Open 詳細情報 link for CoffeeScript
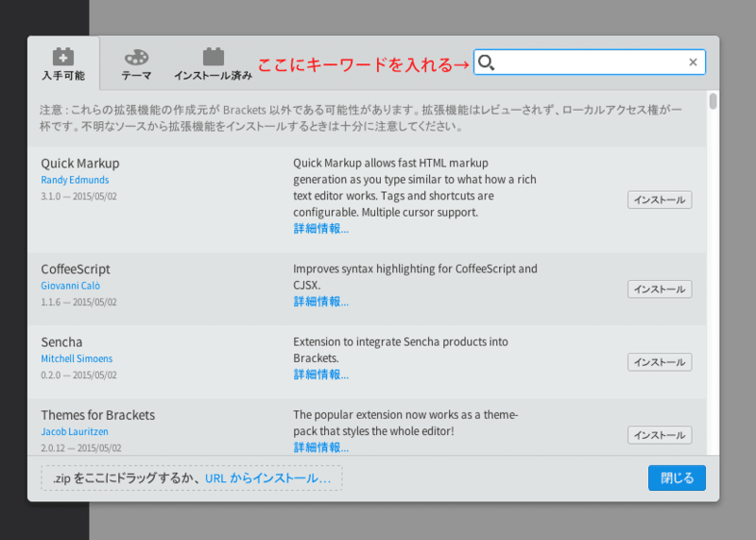Image resolution: width=756 pixels, height=540 pixels. pyautogui.click(x=320, y=302)
